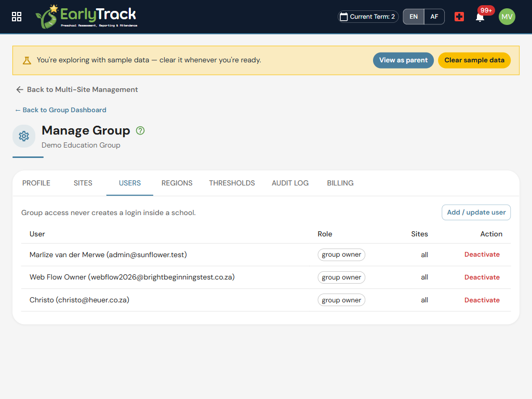The width and height of the screenshot is (532, 399).
Task: Click Add / update user button
Action: click(x=476, y=212)
